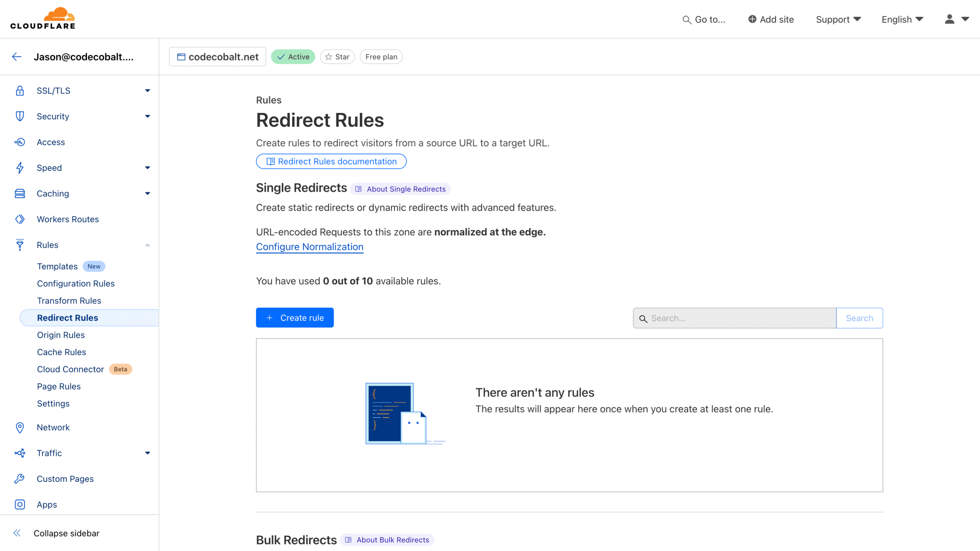Viewport: 980px width, 551px height.
Task: Click the Apps icon in sidebar
Action: pyautogui.click(x=20, y=504)
